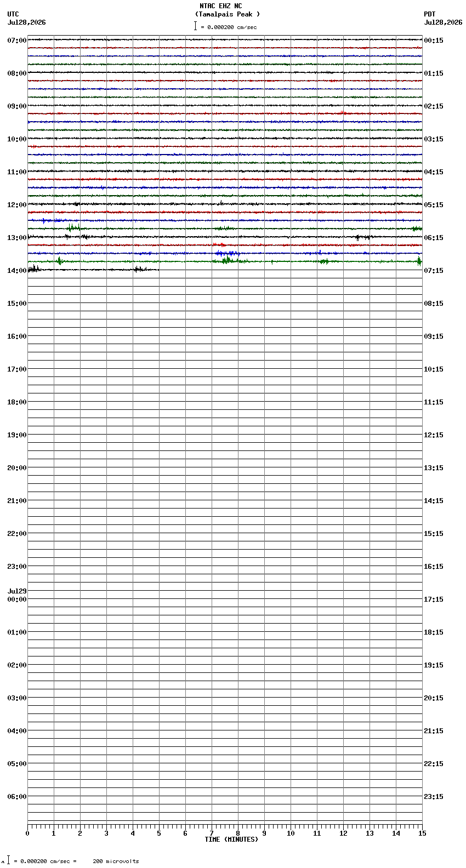Click the 22:15 PDT row label

tap(434, 764)
